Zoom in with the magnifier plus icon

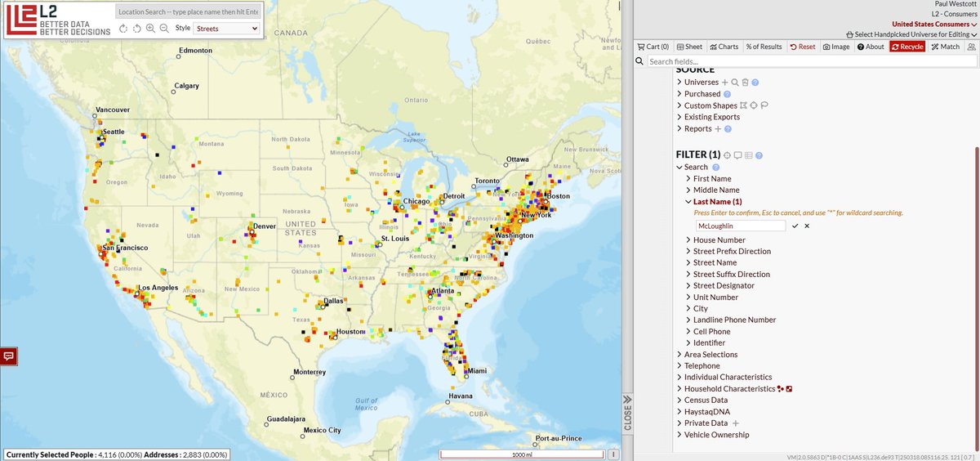pyautogui.click(x=150, y=29)
